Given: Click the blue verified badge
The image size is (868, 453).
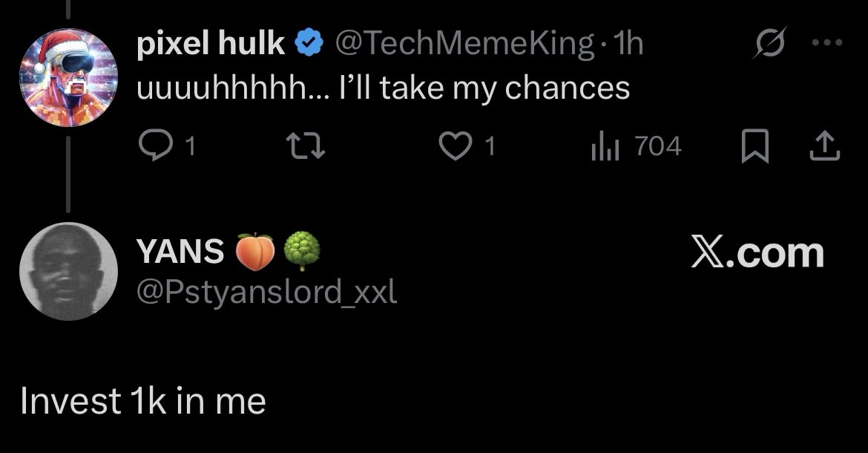Looking at the screenshot, I should 309,45.
